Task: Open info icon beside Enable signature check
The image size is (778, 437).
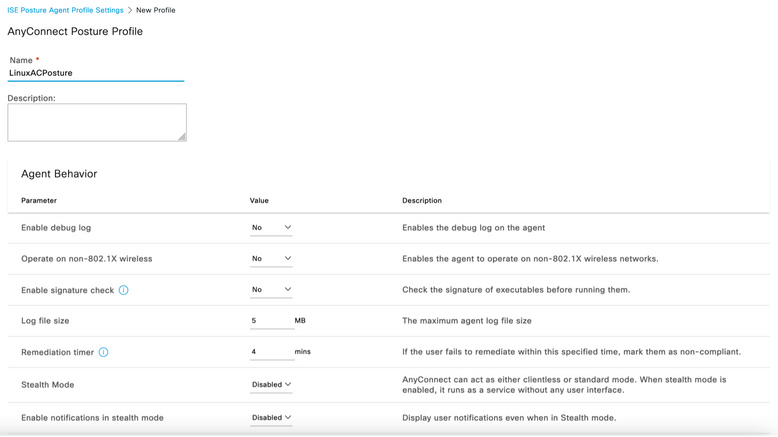Action: [x=124, y=290]
